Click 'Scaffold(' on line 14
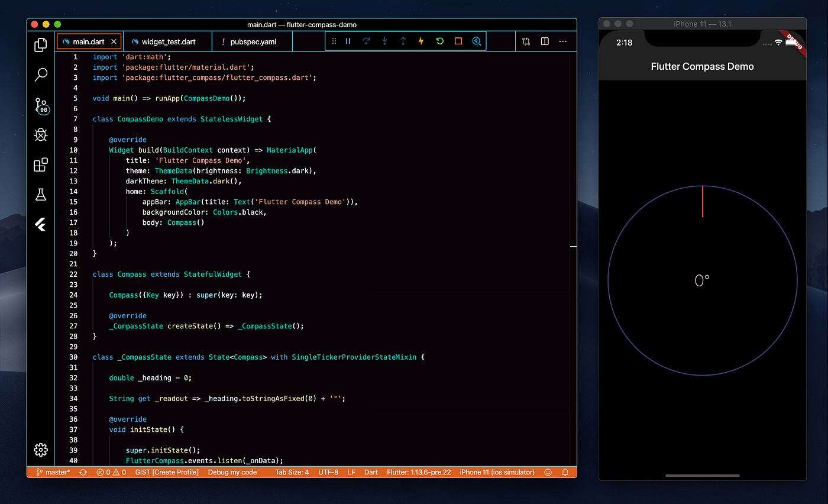828x504 pixels. pos(169,192)
